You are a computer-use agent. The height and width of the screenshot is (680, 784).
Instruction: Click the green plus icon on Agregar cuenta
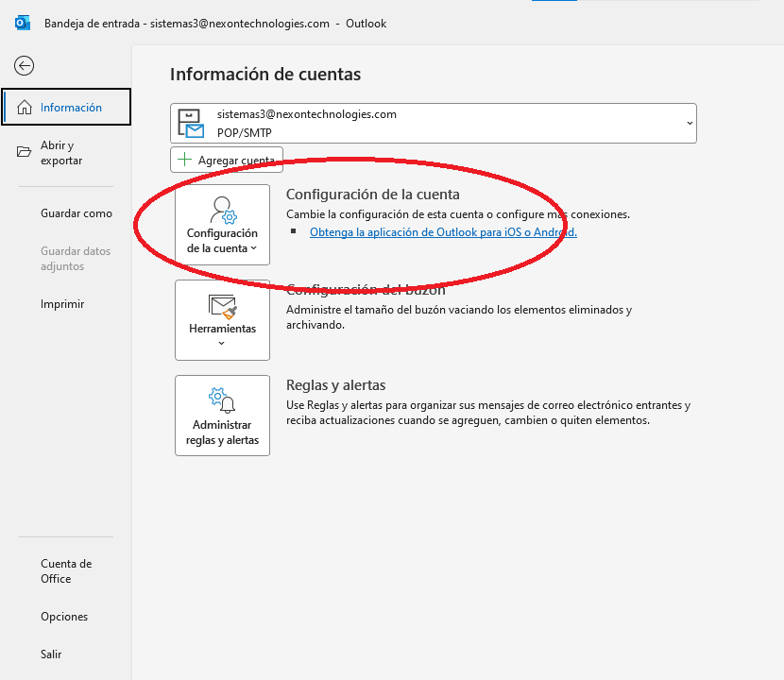pyautogui.click(x=184, y=160)
